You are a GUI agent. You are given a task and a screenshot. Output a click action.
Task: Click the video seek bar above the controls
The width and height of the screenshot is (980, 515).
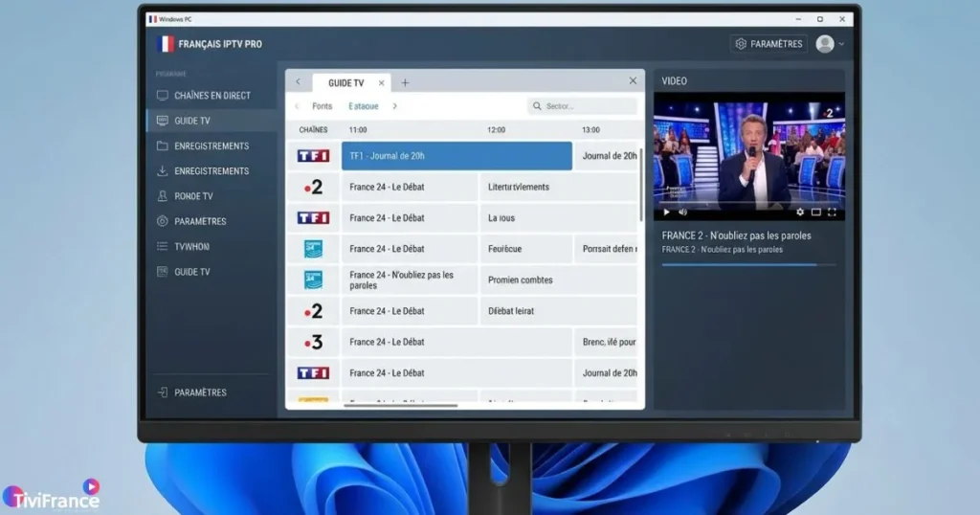coord(748,203)
